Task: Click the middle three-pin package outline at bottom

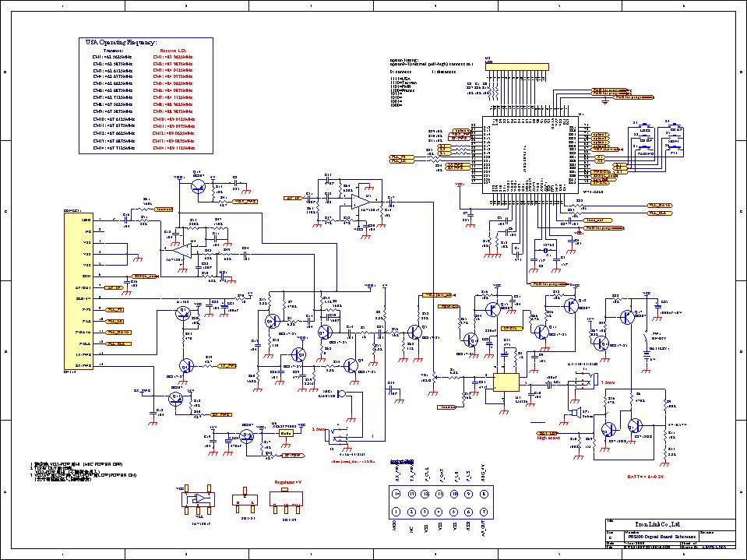Action: [x=245, y=502]
